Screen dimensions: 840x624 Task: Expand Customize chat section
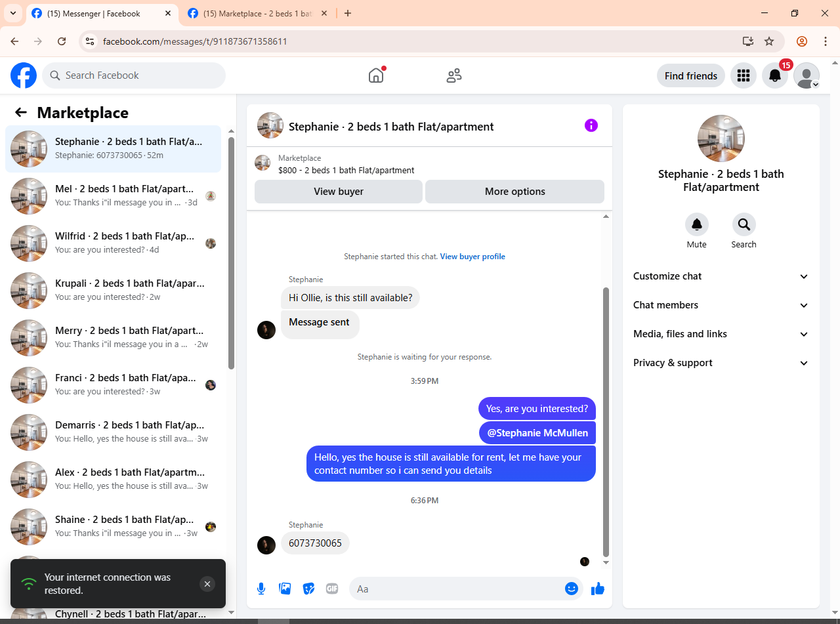coord(721,276)
